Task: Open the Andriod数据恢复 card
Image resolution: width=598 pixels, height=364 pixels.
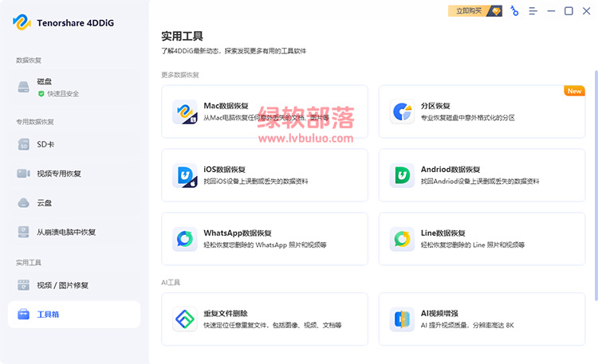Action: click(x=482, y=175)
